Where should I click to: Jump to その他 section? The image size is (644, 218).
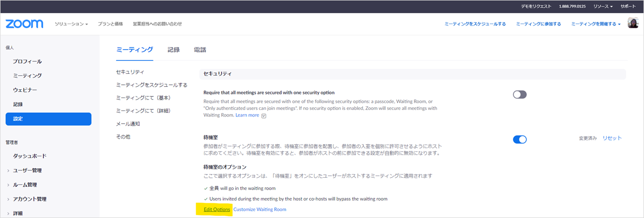click(123, 137)
